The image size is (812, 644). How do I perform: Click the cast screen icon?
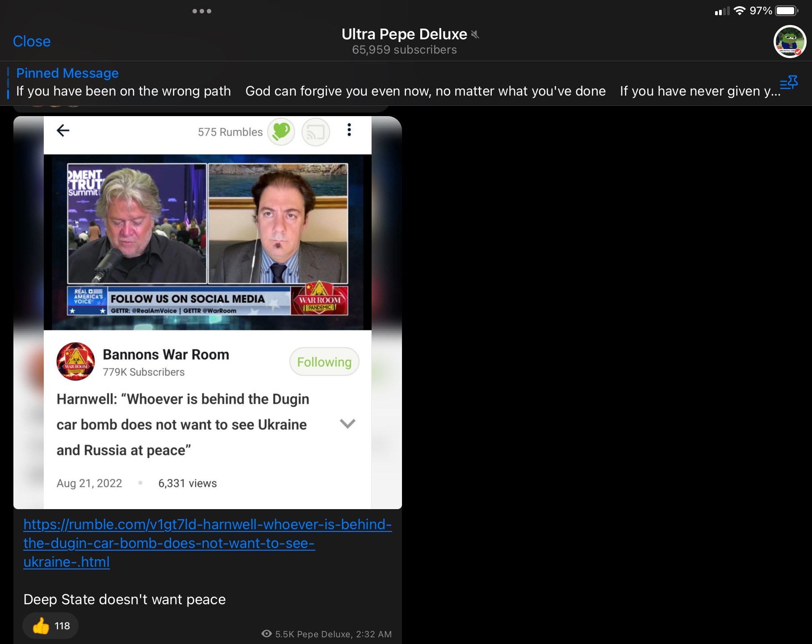(315, 132)
